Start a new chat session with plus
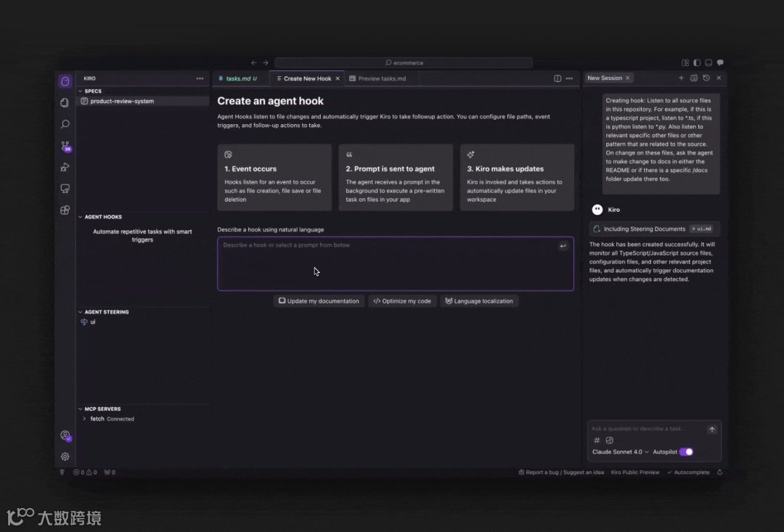Screen dimensions: 784x532 tap(681, 78)
